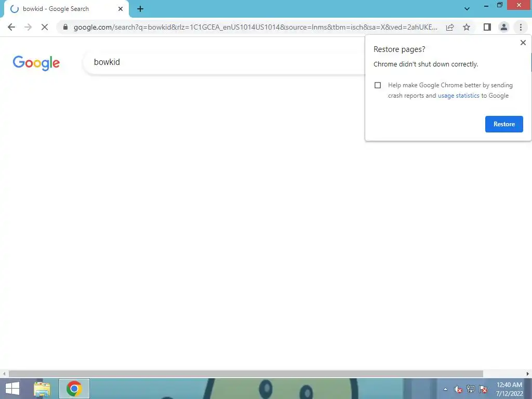Click the restore-down window button
The height and width of the screenshot is (399, 532).
[x=500, y=5]
